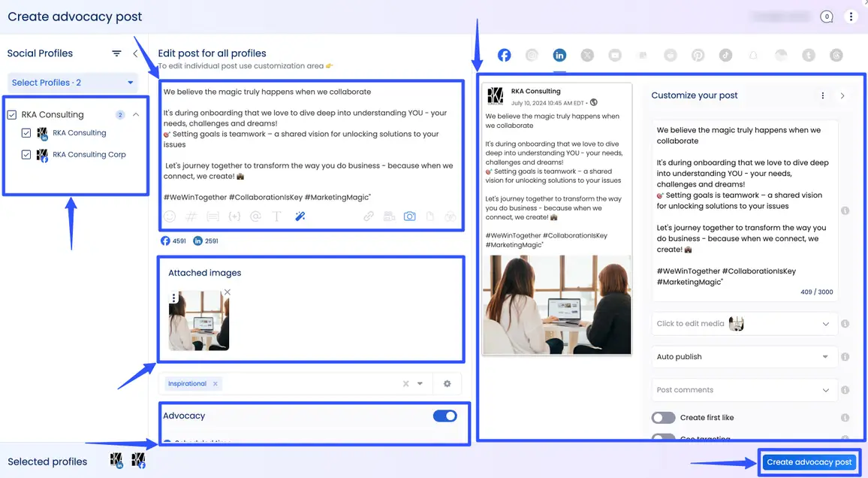Screen dimensions: 868x478
Task: Open filter icon next to Social Profiles
Action: pos(116,53)
